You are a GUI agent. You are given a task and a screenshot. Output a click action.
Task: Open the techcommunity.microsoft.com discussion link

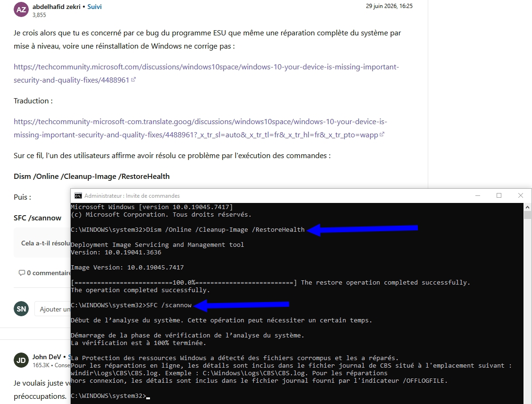pos(206,73)
